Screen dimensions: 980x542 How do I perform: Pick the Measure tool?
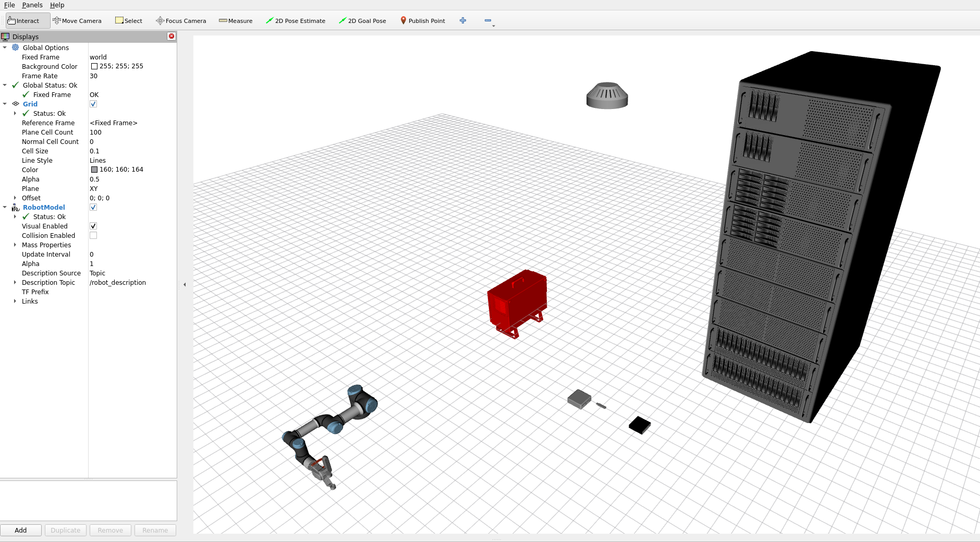click(236, 21)
